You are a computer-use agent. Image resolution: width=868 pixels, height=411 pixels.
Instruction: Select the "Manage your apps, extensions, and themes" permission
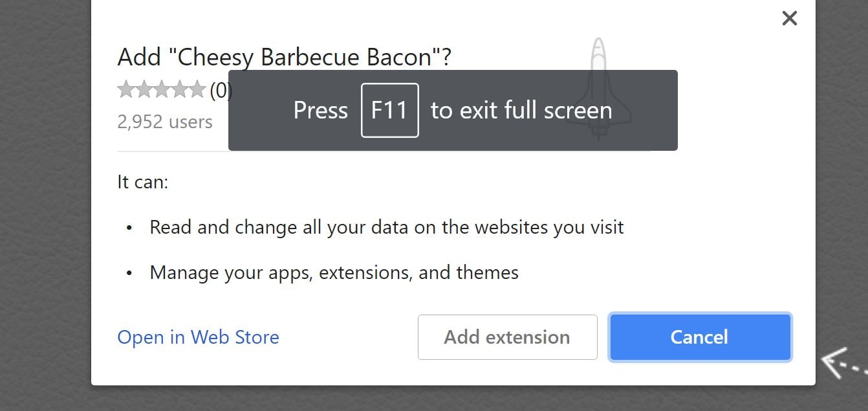tap(334, 272)
